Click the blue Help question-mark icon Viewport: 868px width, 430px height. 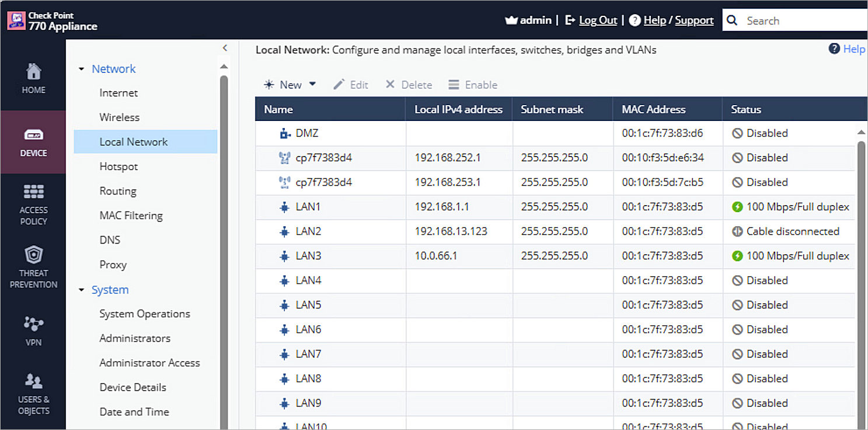pyautogui.click(x=834, y=48)
